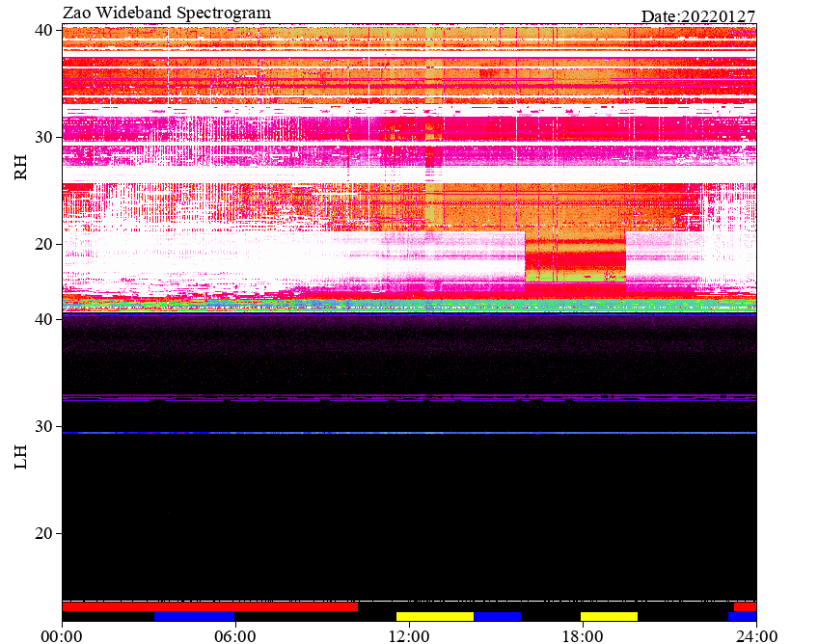The width and height of the screenshot is (818, 644).
Task: Select the Date:20220127 label
Action: [x=698, y=16]
